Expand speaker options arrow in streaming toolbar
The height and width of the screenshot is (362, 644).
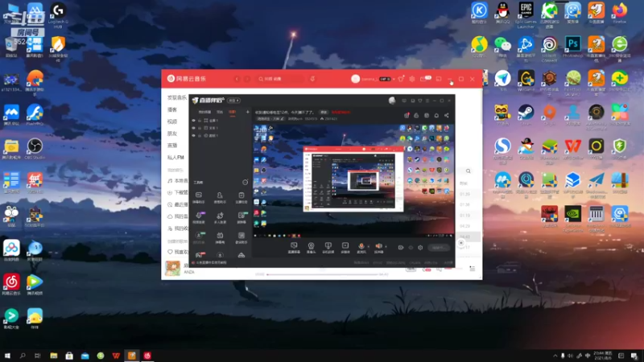[x=386, y=247]
